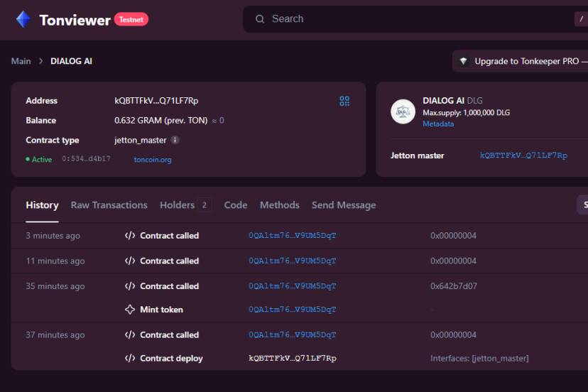Click the Active status indicator

38,159
